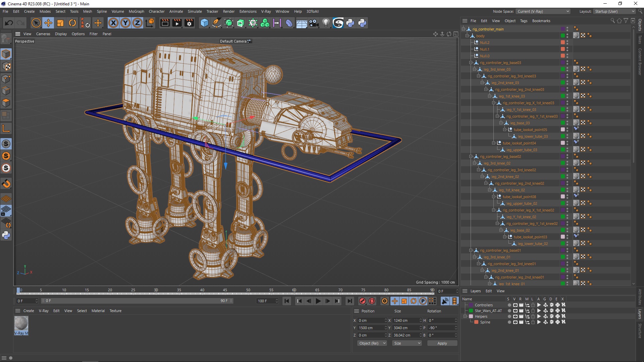Open Node Space dropdown
The width and height of the screenshot is (644, 362).
pos(543,11)
